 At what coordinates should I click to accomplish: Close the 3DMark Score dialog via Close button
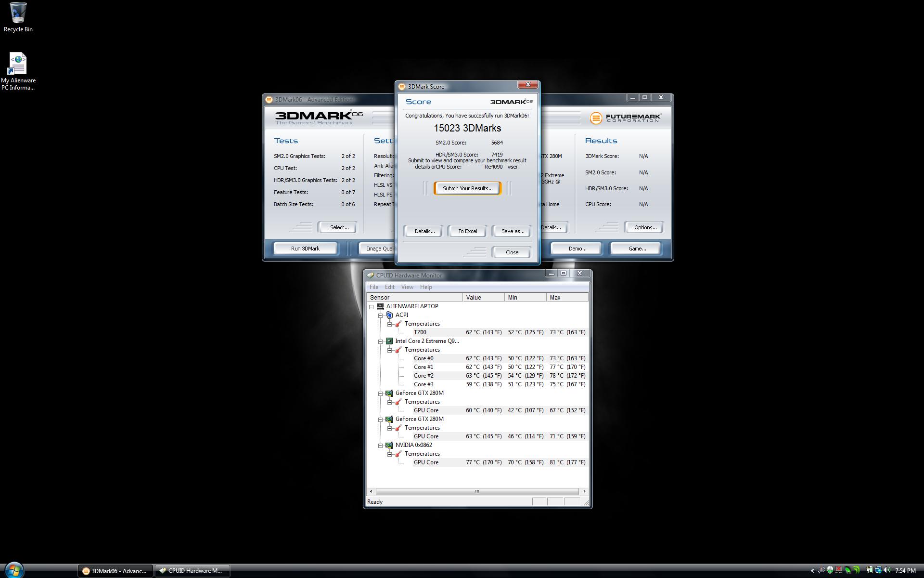(x=512, y=252)
